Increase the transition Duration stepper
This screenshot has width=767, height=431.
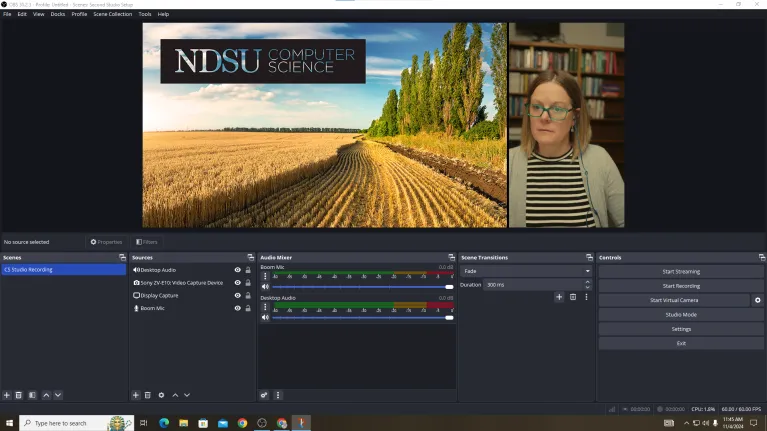point(588,282)
